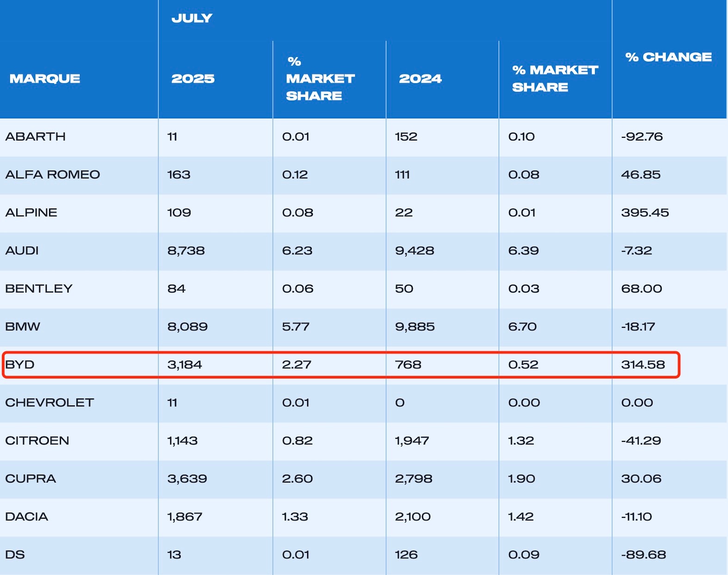Click BYD's 0.52 market share
The width and height of the screenshot is (728, 575).
(524, 365)
